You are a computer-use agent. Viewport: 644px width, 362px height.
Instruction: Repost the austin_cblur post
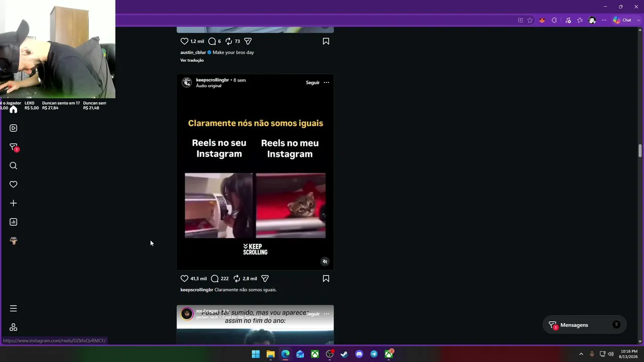click(x=228, y=41)
